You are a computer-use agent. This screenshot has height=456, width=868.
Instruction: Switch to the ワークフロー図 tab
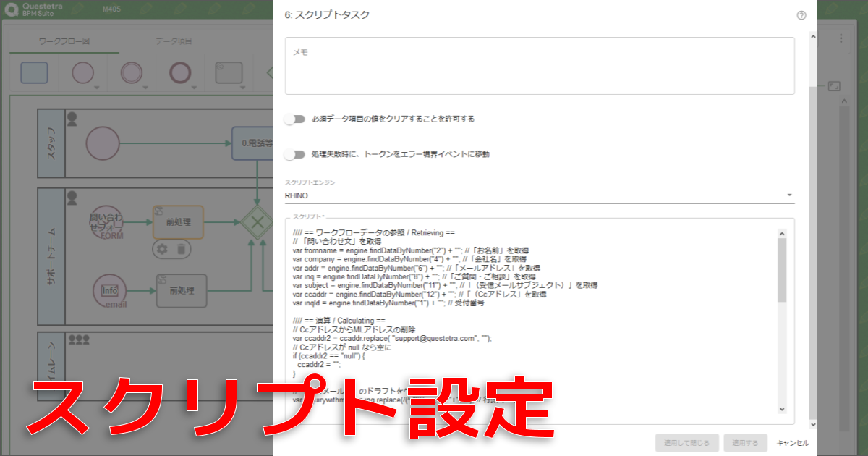64,41
